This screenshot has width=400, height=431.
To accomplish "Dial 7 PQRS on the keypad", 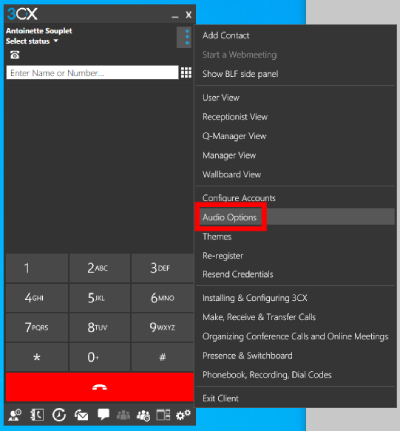I will [x=37, y=327].
